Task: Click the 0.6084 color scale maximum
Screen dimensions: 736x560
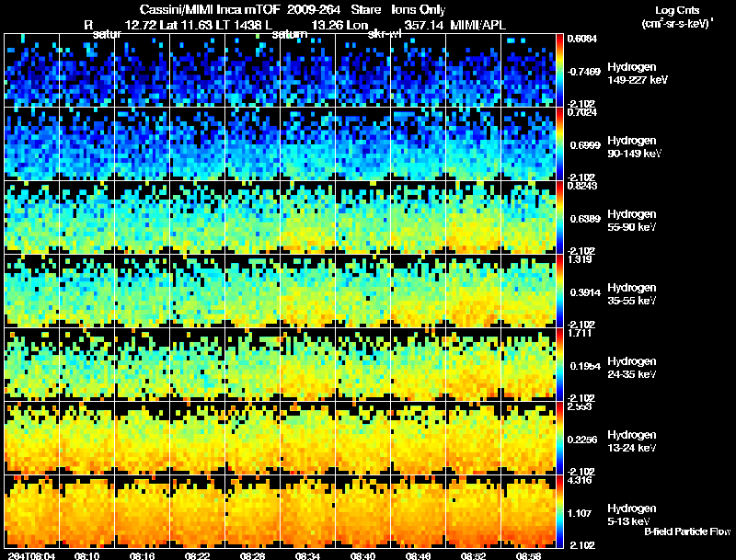Action: coord(582,39)
